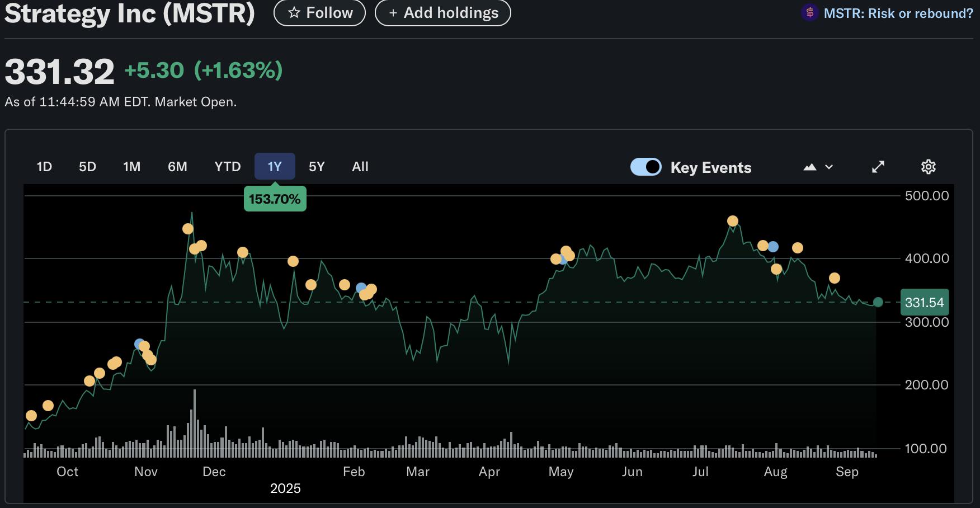Image resolution: width=980 pixels, height=508 pixels.
Task: Open the chart type mountain dropdown
Action: click(x=818, y=167)
